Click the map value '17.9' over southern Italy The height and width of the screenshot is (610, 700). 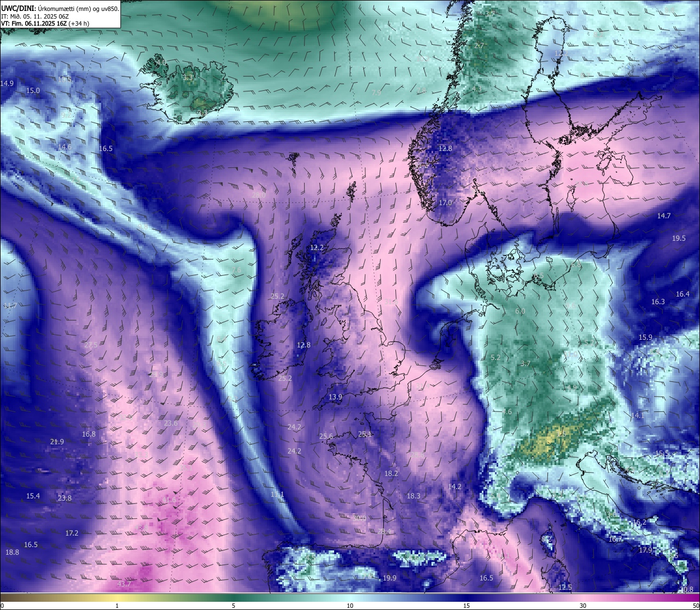(x=645, y=550)
